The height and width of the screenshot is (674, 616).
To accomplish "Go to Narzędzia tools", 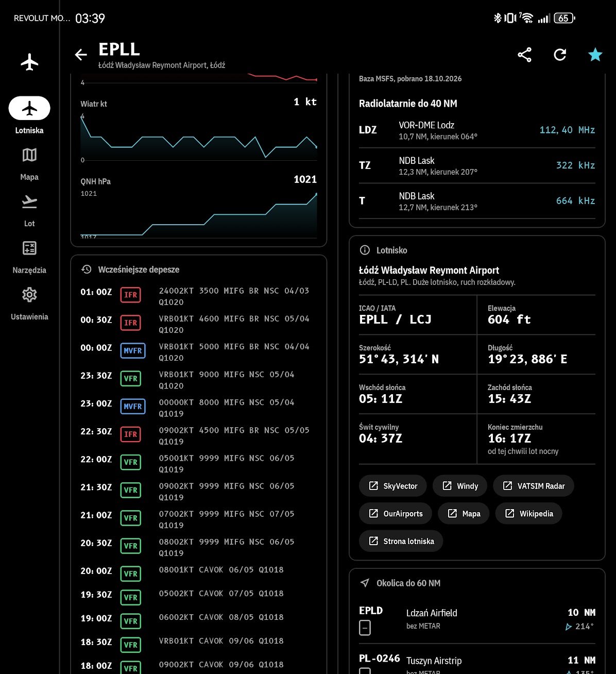I will tap(29, 257).
